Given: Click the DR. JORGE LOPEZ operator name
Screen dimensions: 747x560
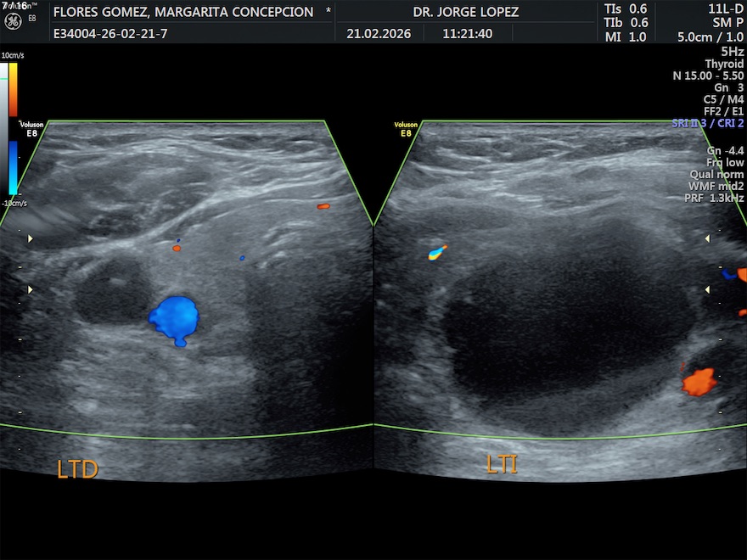Looking at the screenshot, I should coord(465,12).
